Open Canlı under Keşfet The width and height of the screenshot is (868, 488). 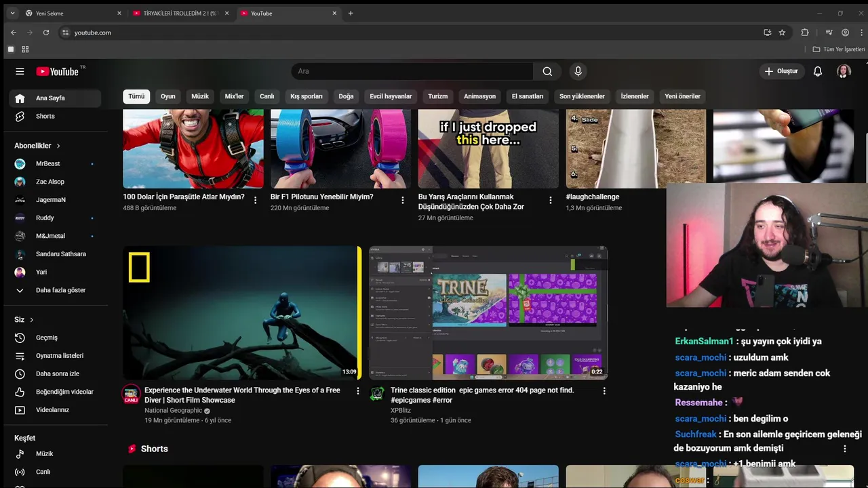pyautogui.click(x=55, y=472)
